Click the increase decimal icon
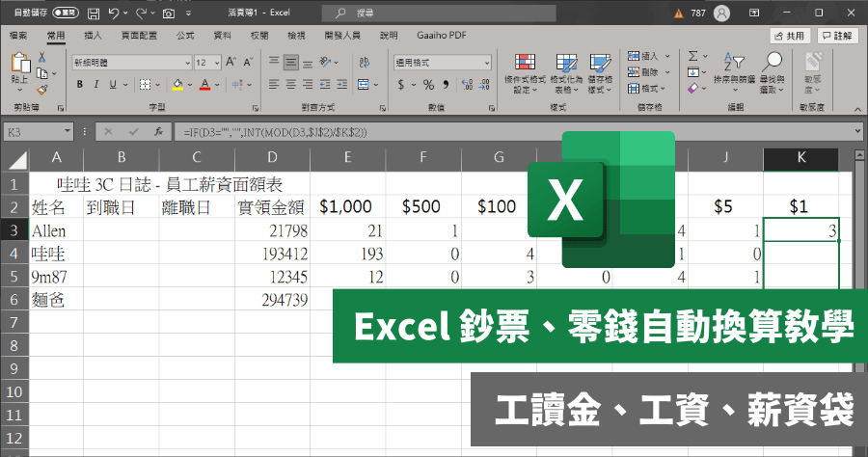Viewport: 868px width, 457px height. tap(467, 85)
